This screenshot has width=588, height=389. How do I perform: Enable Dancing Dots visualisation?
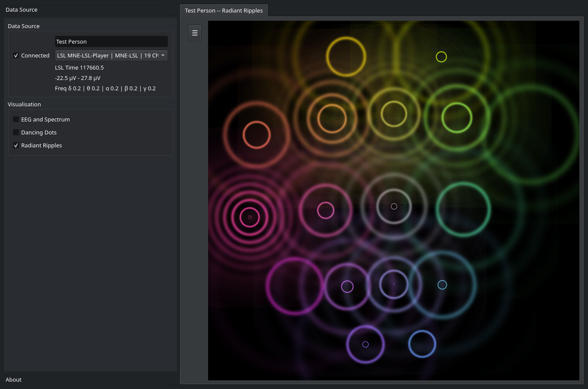click(16, 132)
